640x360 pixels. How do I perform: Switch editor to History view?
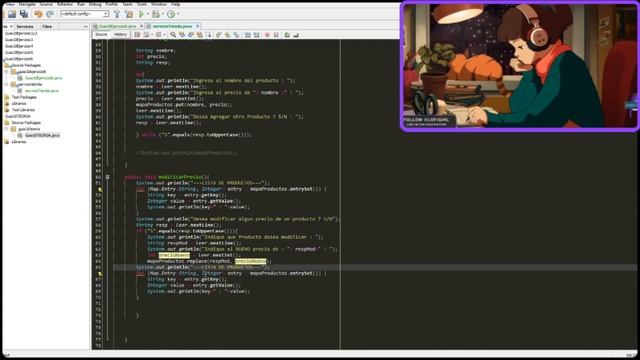120,35
